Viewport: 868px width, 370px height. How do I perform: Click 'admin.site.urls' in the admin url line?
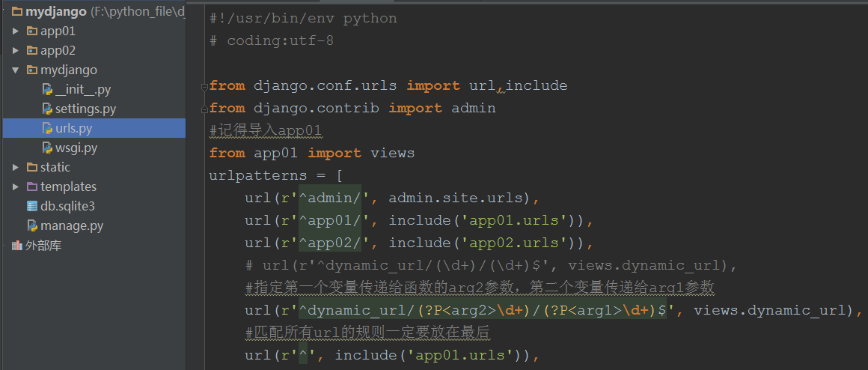pos(456,198)
